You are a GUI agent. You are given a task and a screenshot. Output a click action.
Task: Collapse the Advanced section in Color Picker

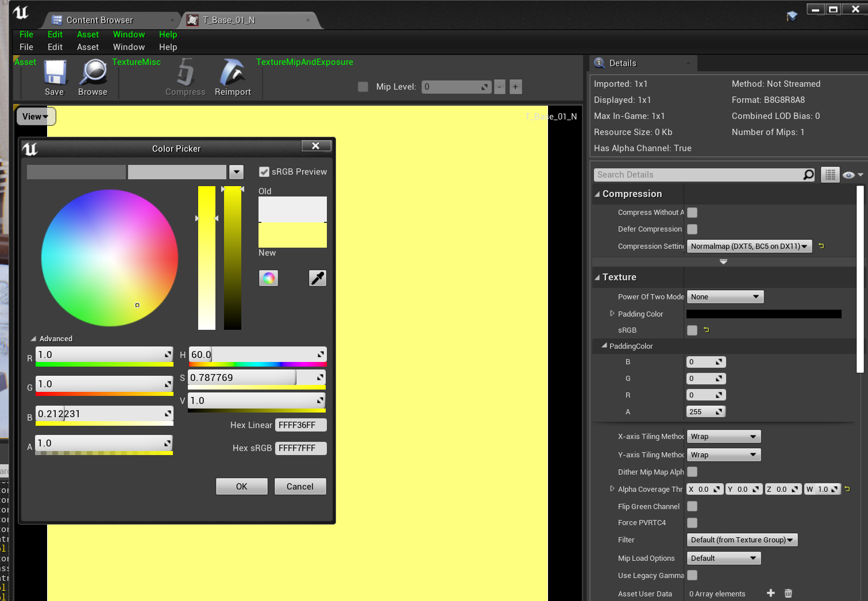coord(33,339)
